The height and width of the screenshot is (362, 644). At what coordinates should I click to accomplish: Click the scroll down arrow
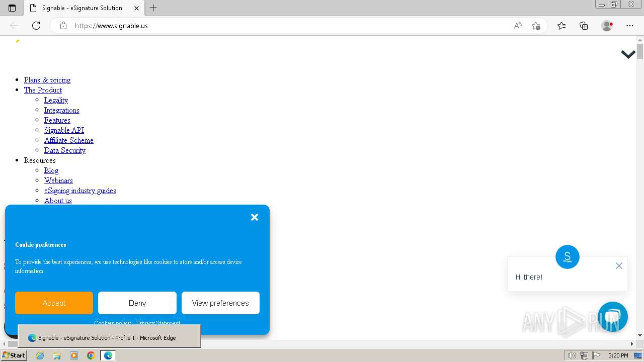[x=640, y=335]
